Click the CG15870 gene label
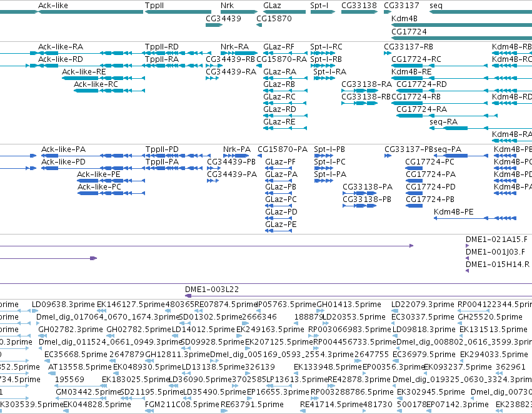Viewport: 532px width, 414px height. pos(274,18)
